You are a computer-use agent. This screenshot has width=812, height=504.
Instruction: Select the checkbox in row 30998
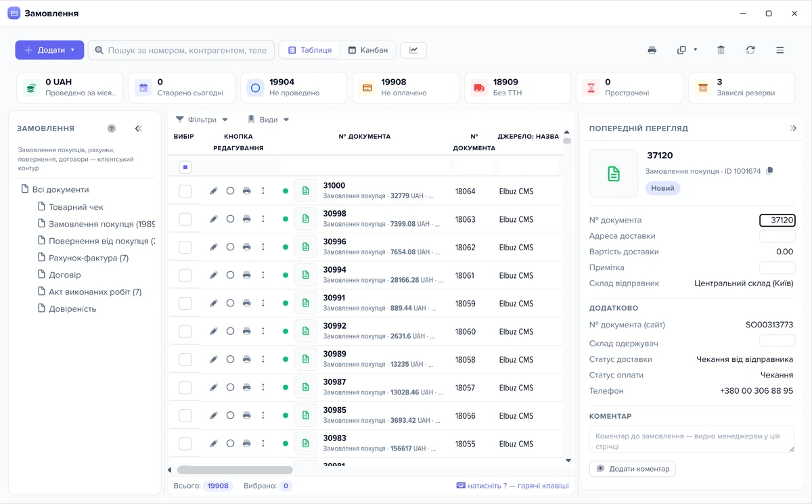point(185,219)
